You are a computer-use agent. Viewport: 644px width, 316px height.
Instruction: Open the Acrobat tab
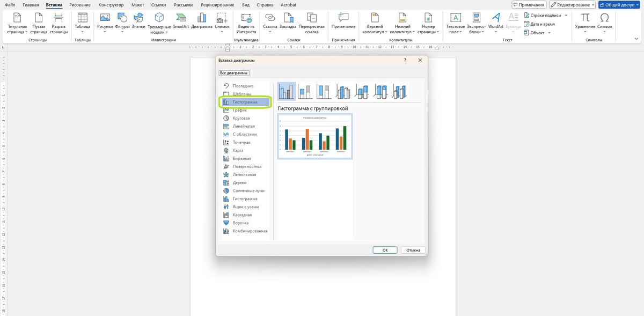click(x=289, y=4)
